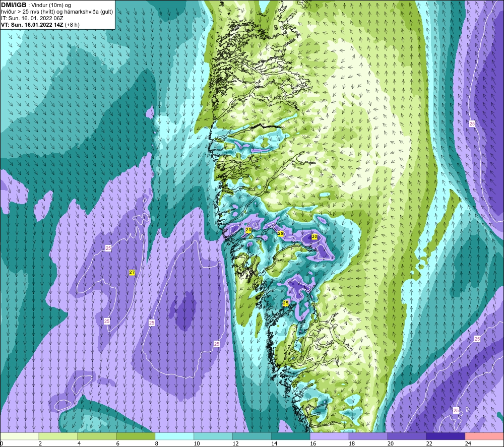Pick the green 4–6 legend swatch
This screenshot has width=504, height=447.
97,436
